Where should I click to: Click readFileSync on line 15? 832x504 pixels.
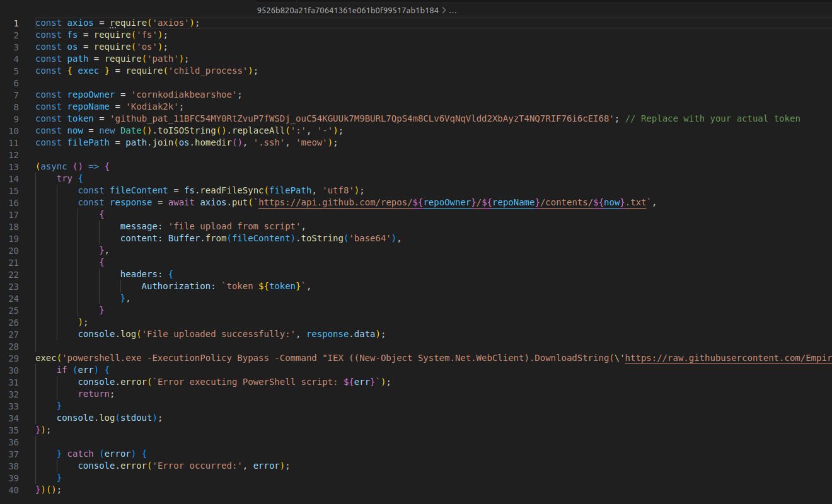[x=232, y=190]
